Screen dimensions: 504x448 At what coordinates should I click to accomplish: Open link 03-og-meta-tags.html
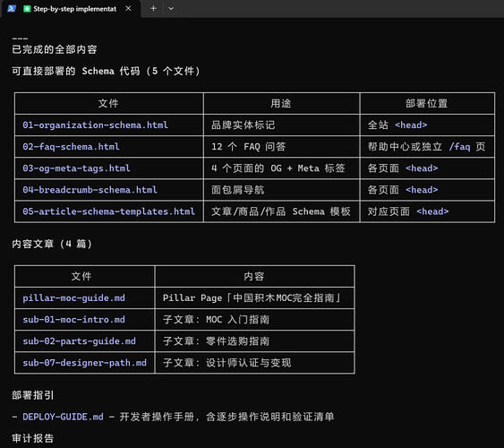pyautogui.click(x=76, y=168)
